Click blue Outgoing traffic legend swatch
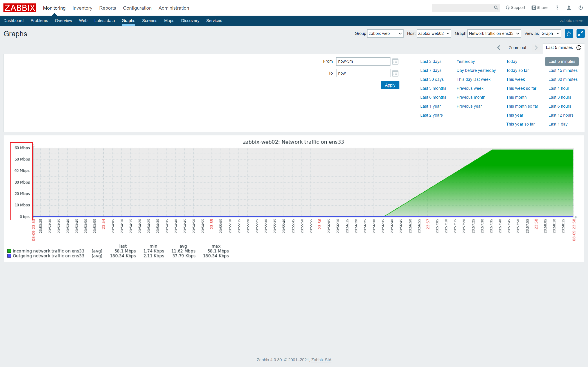The width and height of the screenshot is (588, 367). click(x=9, y=256)
